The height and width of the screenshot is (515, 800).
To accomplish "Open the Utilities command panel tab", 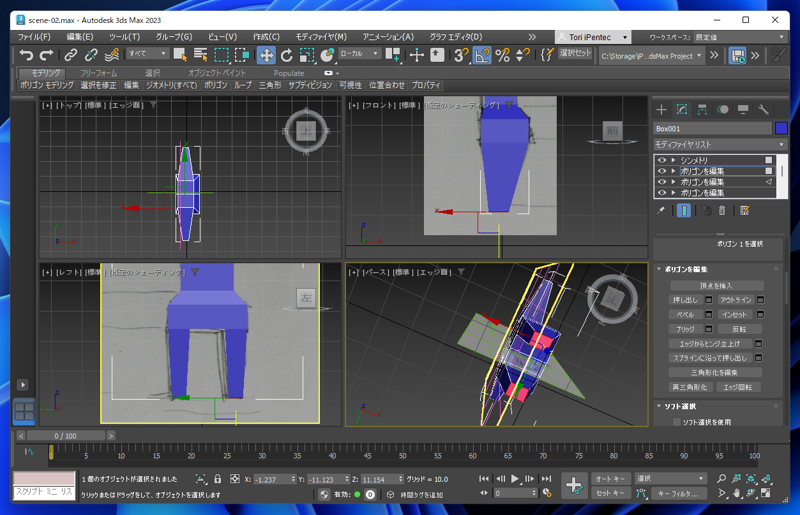I will [x=763, y=109].
